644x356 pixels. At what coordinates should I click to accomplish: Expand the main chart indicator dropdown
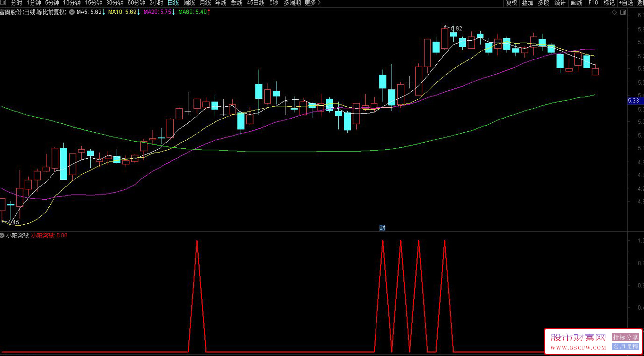(72, 12)
